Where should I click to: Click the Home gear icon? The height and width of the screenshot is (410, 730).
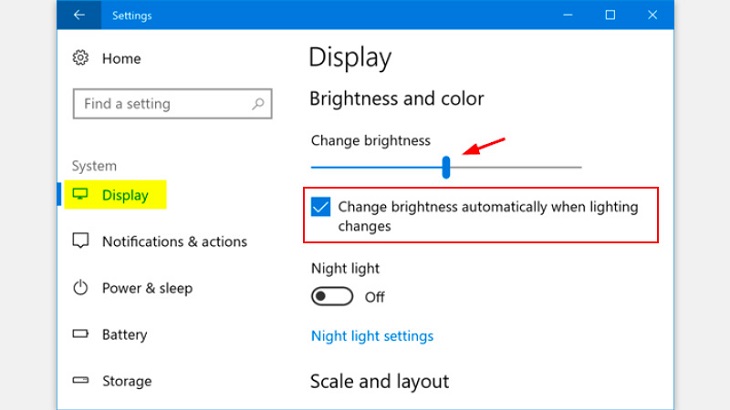tap(81, 59)
